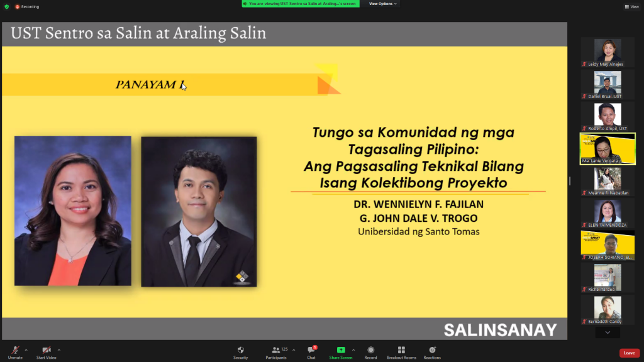This screenshot has height=362, width=644.
Task: Open audio options arrow beside Unmute
Action: click(26, 350)
